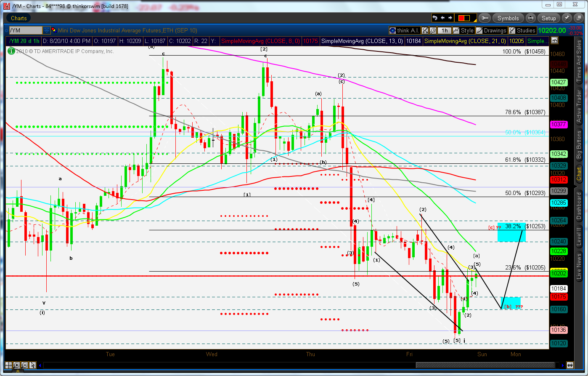Click the Setup button
This screenshot has width=588, height=376.
[548, 18]
